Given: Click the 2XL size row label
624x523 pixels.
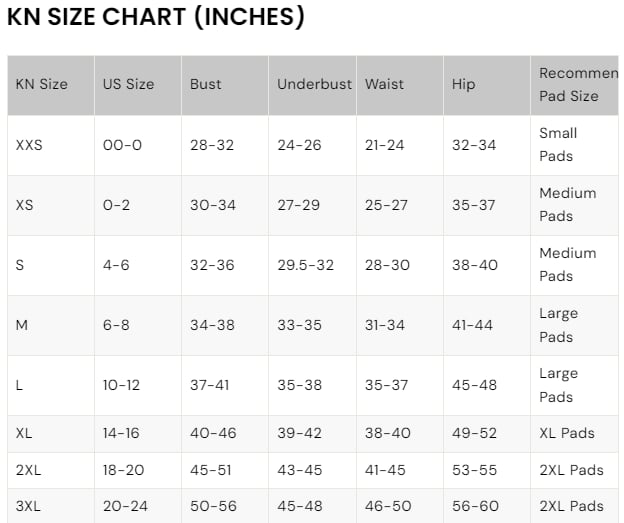Looking at the screenshot, I should pos(28,470).
